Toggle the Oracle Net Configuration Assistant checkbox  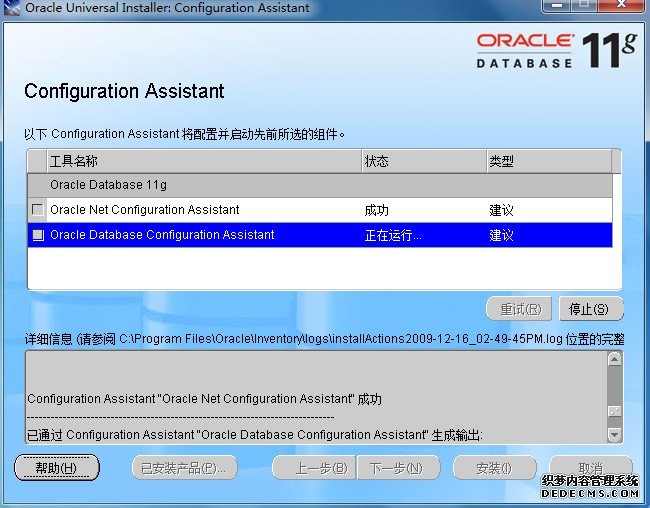coord(38,210)
